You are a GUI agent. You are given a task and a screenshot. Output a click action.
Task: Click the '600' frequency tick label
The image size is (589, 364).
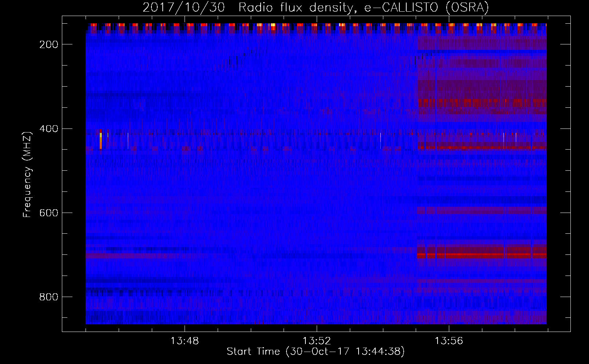49,213
